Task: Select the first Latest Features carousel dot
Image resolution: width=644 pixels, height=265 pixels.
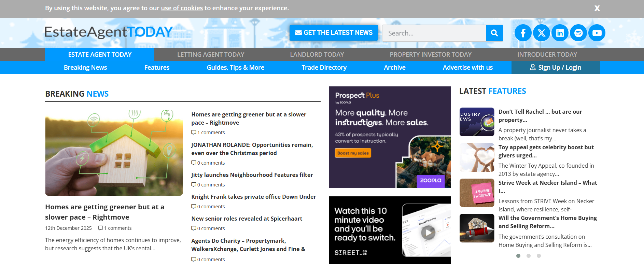Action: click(518, 256)
